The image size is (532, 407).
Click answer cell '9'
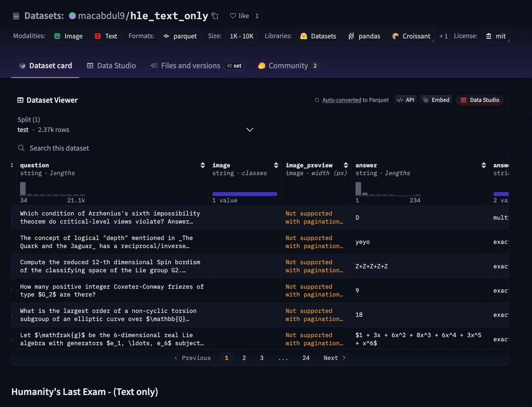point(421,291)
